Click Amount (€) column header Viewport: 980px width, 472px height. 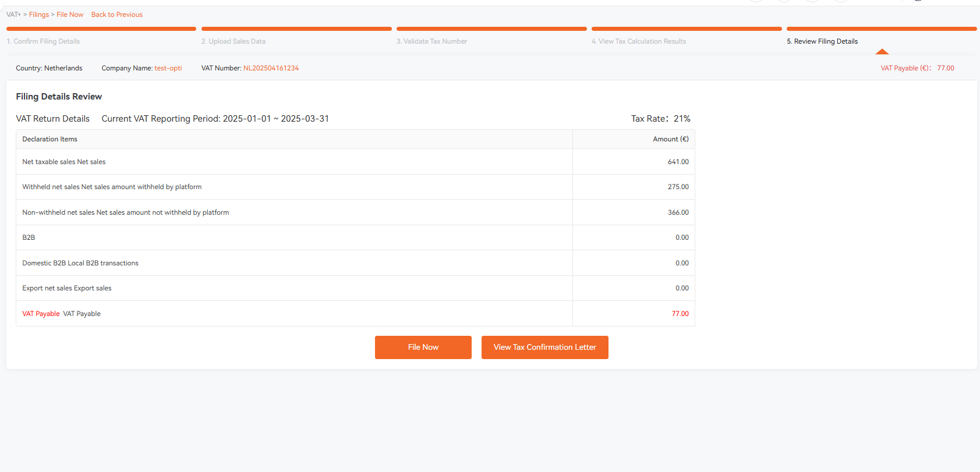pos(671,139)
